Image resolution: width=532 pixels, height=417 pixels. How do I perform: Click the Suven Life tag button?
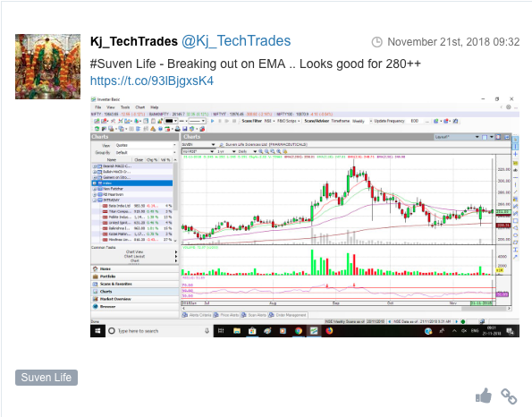click(x=46, y=378)
